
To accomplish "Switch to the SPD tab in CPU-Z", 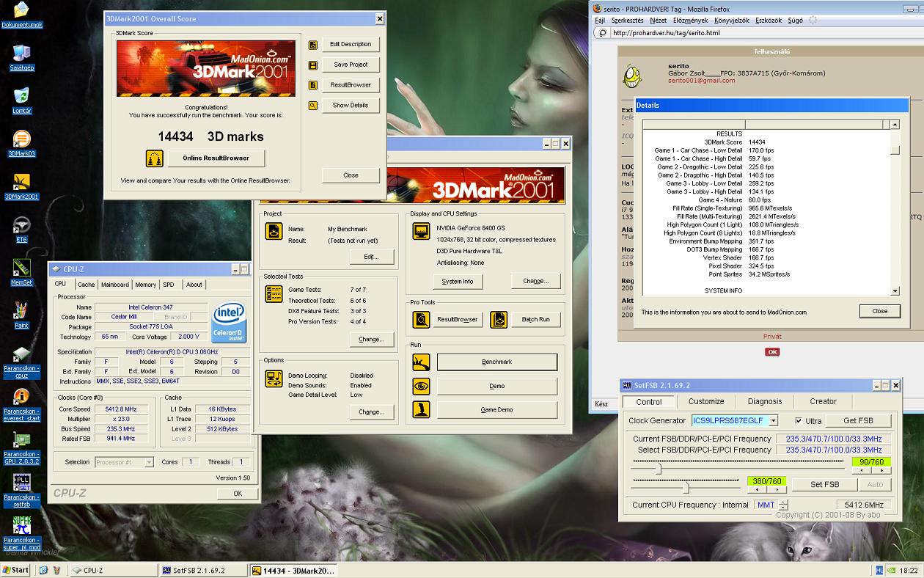I will [169, 285].
